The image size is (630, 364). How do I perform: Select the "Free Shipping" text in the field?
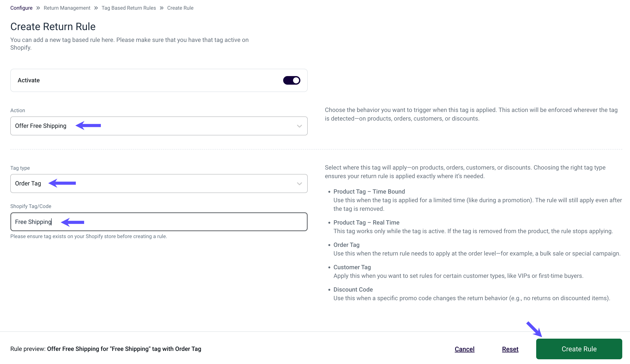point(33,222)
